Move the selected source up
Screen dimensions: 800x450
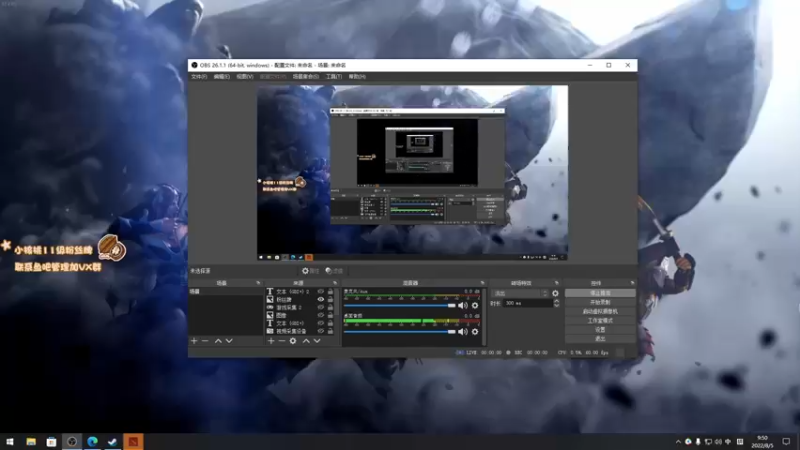306,341
